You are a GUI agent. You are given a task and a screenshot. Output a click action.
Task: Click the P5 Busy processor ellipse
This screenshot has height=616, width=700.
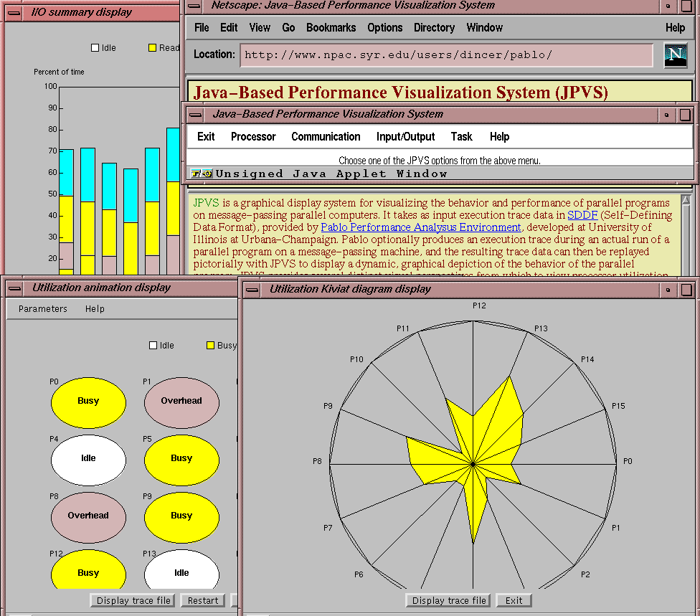click(x=181, y=460)
